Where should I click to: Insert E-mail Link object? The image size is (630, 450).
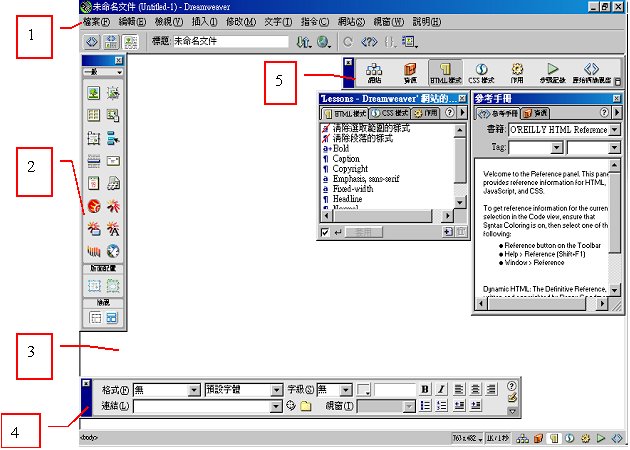pos(113,161)
